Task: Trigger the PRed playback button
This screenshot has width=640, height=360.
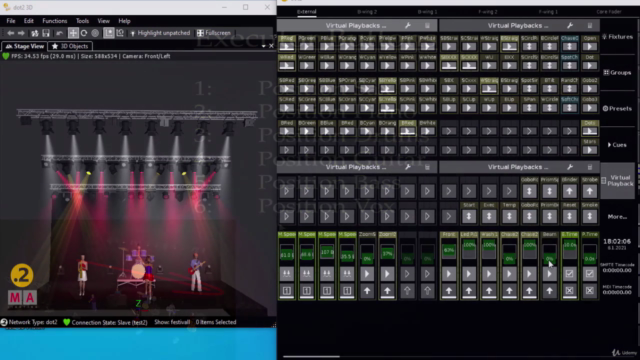Action: 287,44
